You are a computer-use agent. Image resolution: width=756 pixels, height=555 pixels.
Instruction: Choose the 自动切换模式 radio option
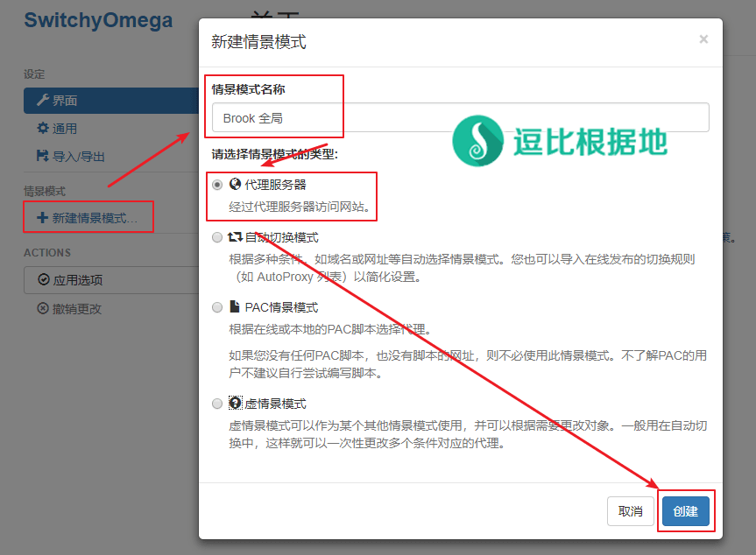(x=217, y=237)
